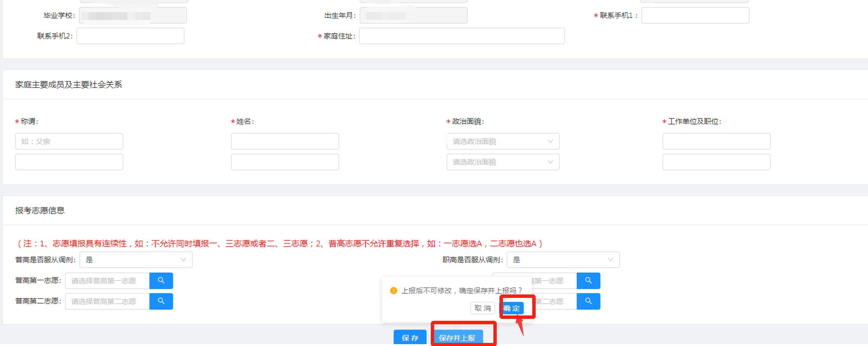Viewport: 868px width, 346px height.
Task: Click the disabled 出生年月 field
Action: point(414,15)
